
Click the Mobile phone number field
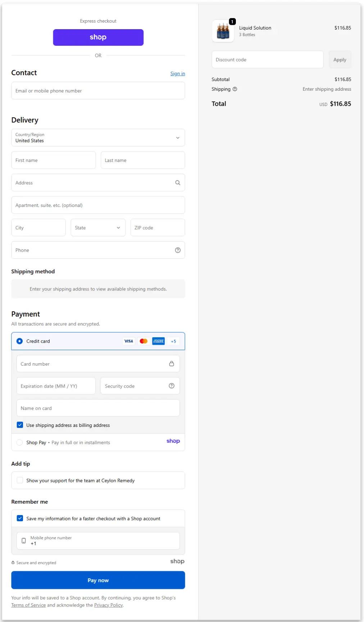[98, 541]
